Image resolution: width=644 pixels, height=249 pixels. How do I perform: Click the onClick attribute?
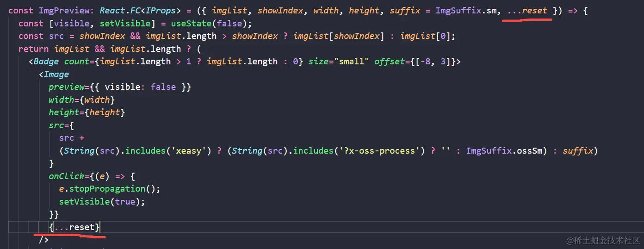[x=66, y=176]
